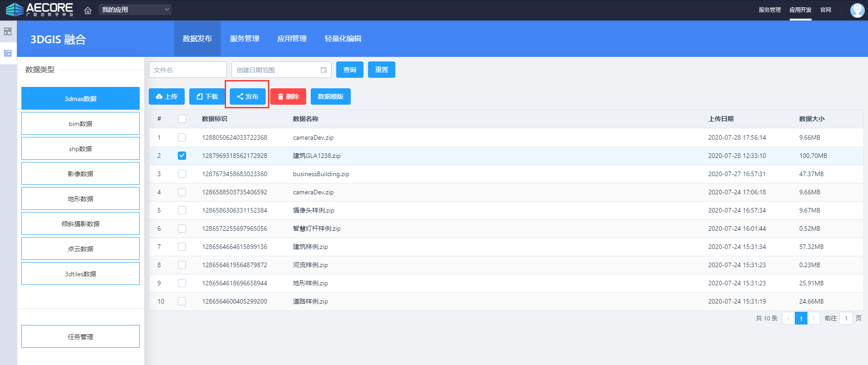Image resolution: width=868 pixels, height=365 pixels.
Task: Go to next page arrow in pagination
Action: coord(813,318)
